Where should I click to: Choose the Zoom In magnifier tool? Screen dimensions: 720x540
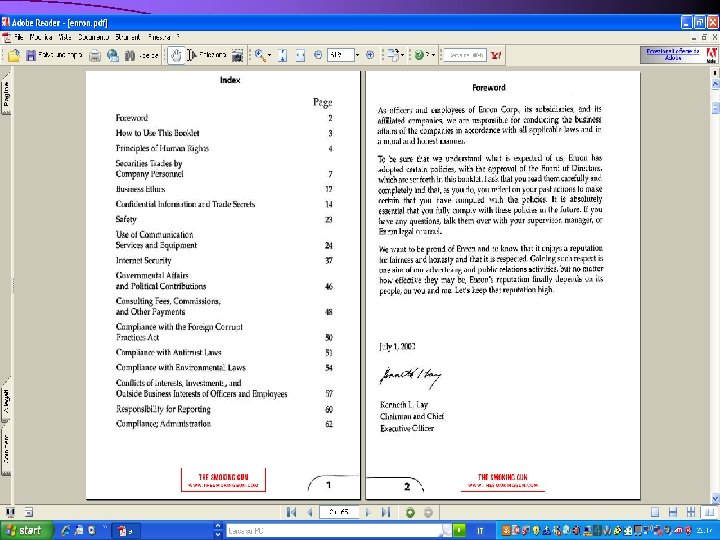tap(260, 55)
